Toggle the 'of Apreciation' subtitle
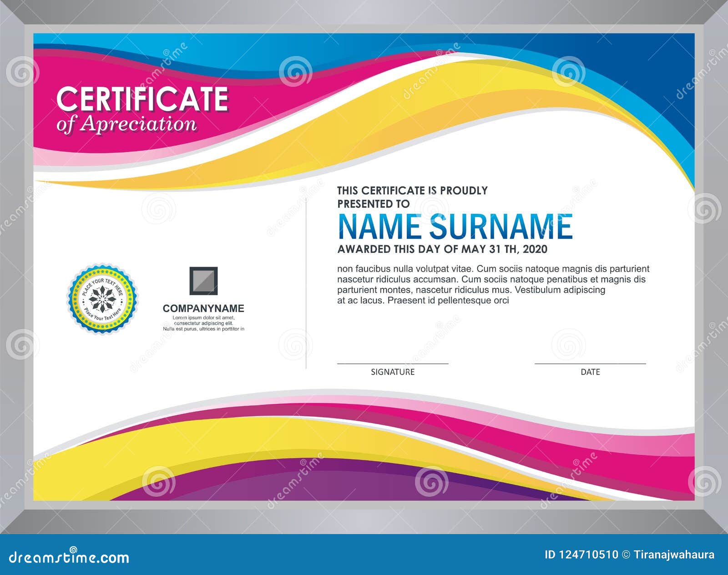Image resolution: width=728 pixels, height=575 pixels. click(129, 124)
